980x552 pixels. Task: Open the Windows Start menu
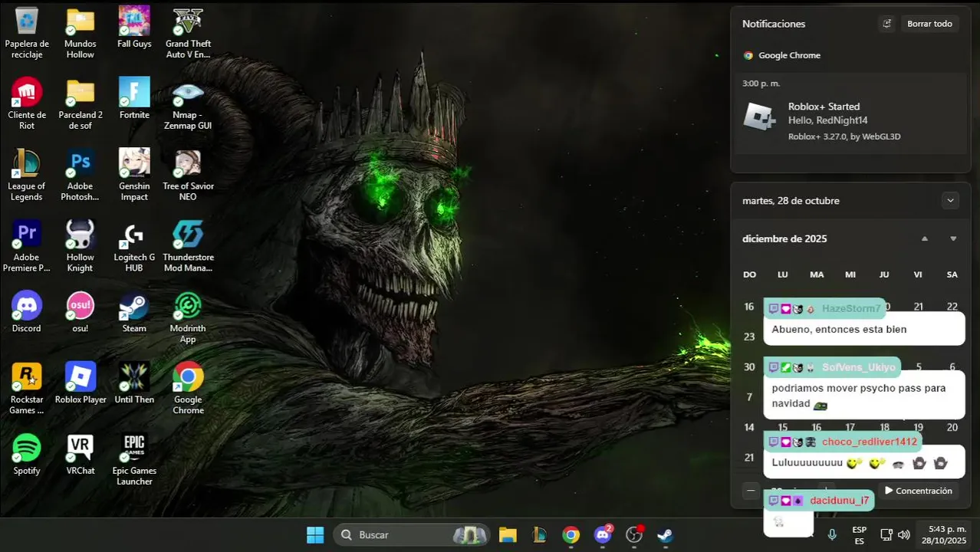[x=315, y=535]
